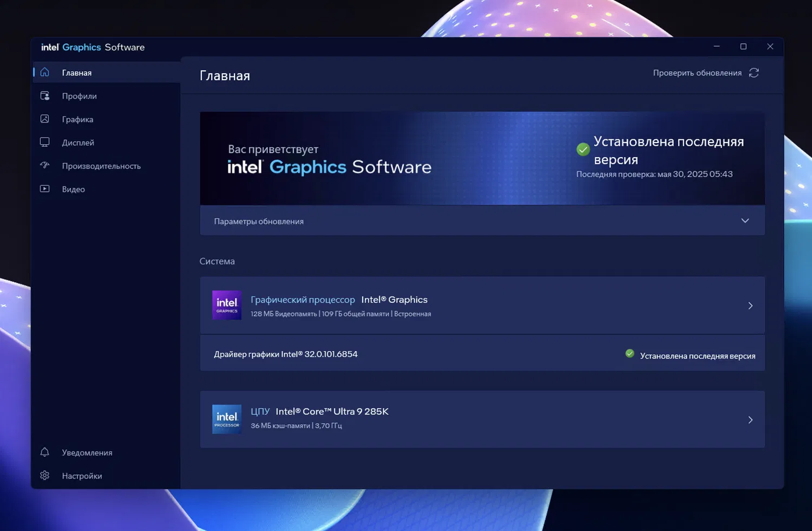The width and height of the screenshot is (812, 531).
Task: Open Уведомления in the sidebar
Action: (107, 452)
